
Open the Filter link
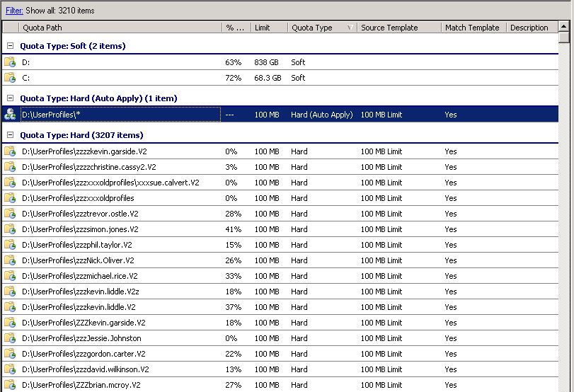14,11
